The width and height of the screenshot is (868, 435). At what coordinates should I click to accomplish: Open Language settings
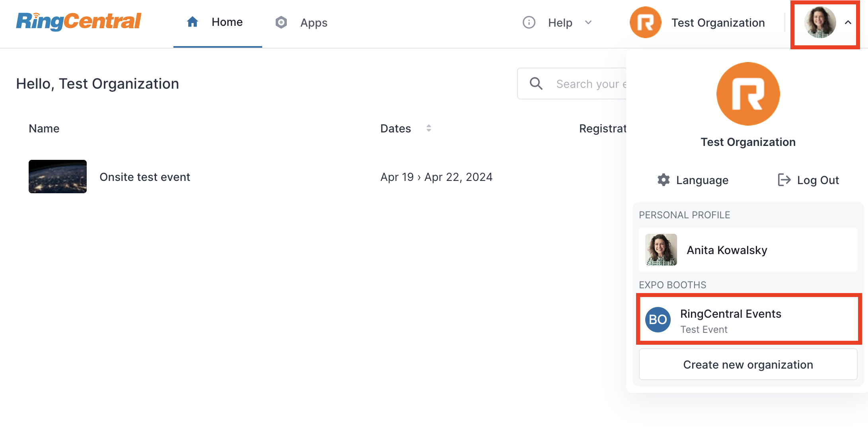(693, 180)
